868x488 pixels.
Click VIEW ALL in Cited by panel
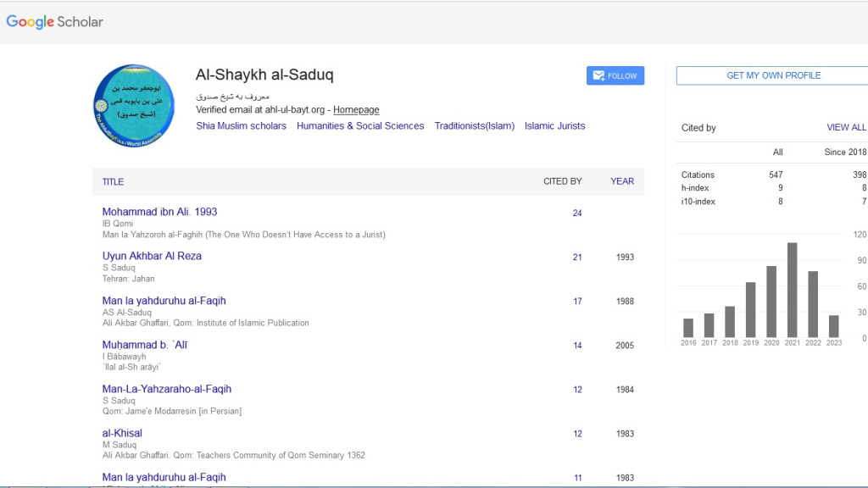click(x=845, y=127)
